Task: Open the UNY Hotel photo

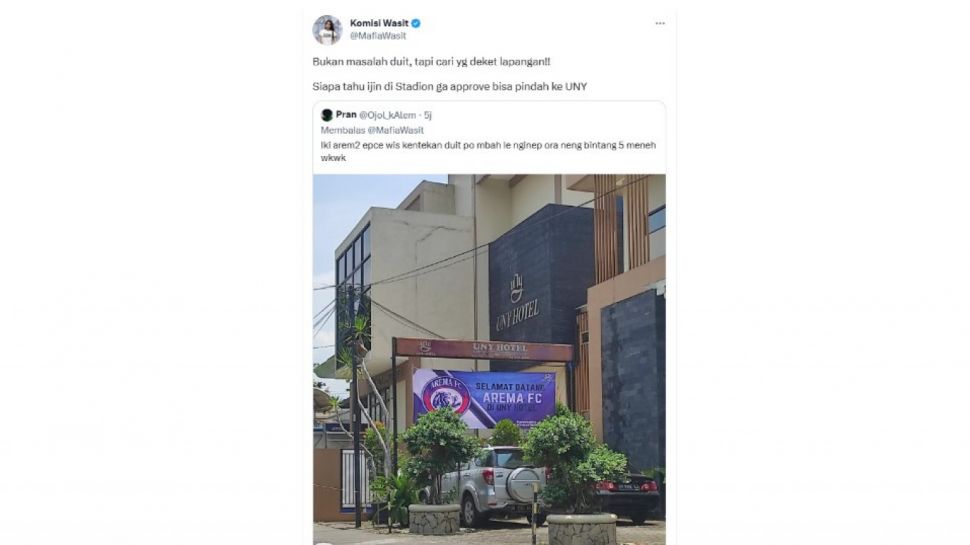Action: tap(489, 359)
